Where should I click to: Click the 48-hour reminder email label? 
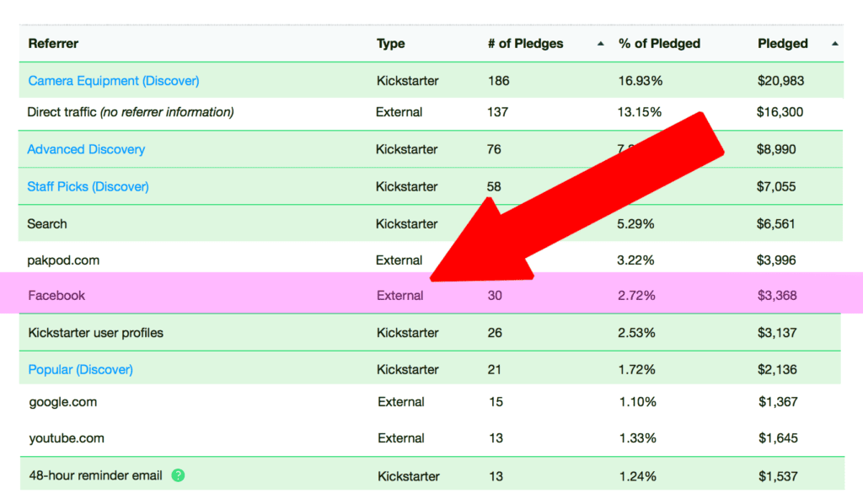pos(95,475)
